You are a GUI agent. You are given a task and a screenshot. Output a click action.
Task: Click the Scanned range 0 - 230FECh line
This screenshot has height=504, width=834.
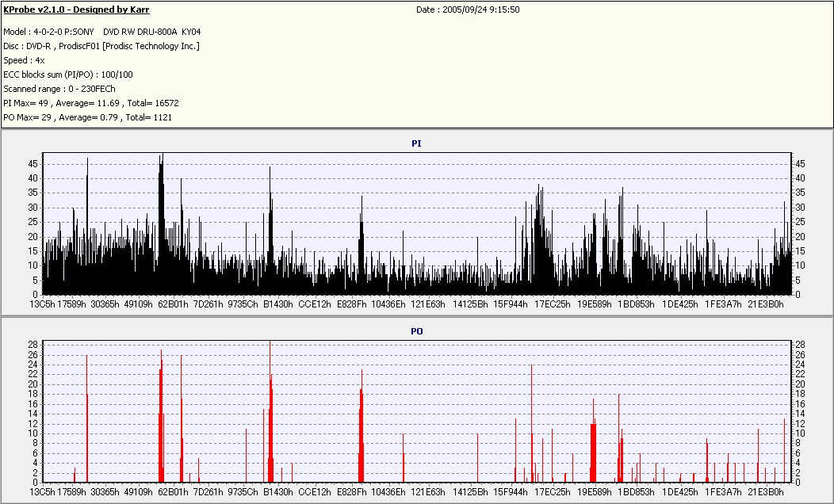tap(59, 89)
